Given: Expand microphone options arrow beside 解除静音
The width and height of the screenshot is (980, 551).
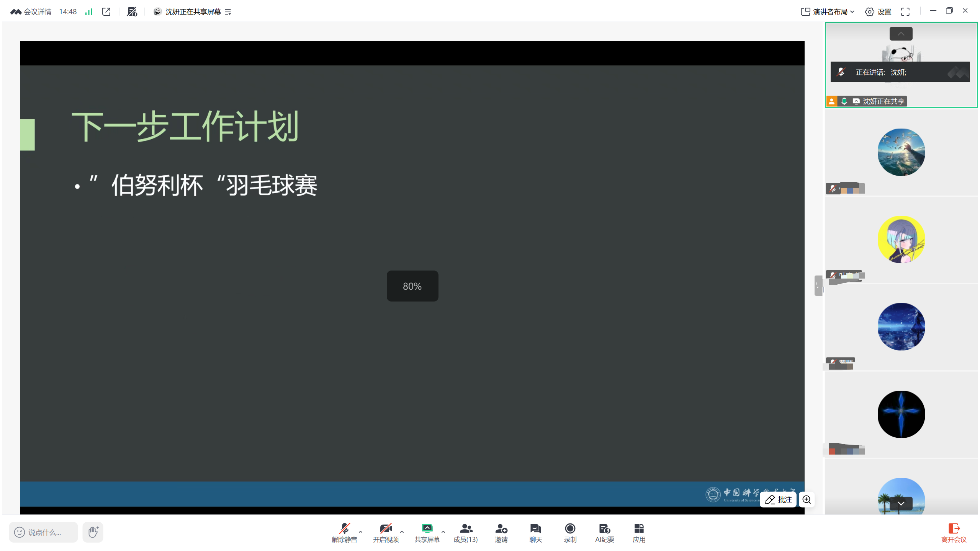Looking at the screenshot, I should (360, 531).
